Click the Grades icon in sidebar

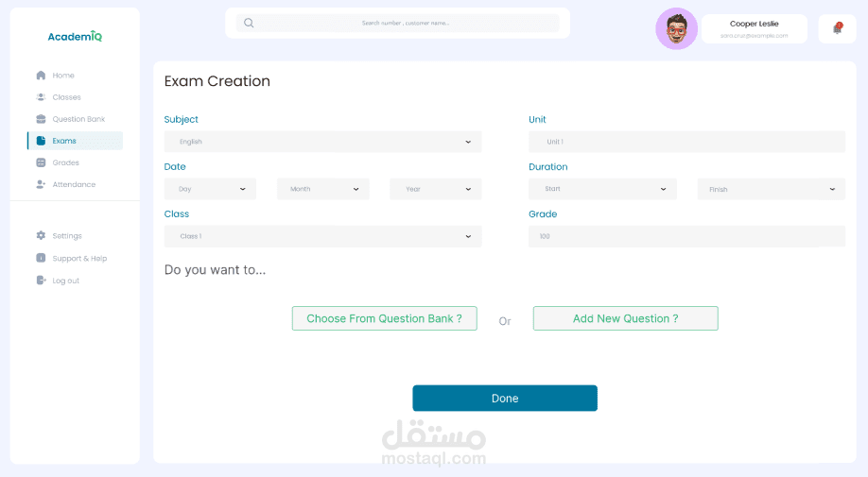click(x=41, y=162)
